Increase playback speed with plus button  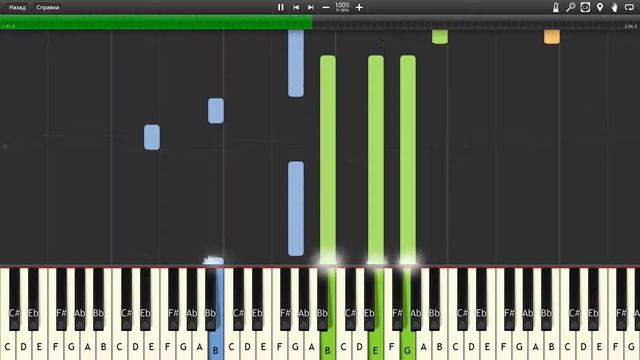pyautogui.click(x=359, y=7)
